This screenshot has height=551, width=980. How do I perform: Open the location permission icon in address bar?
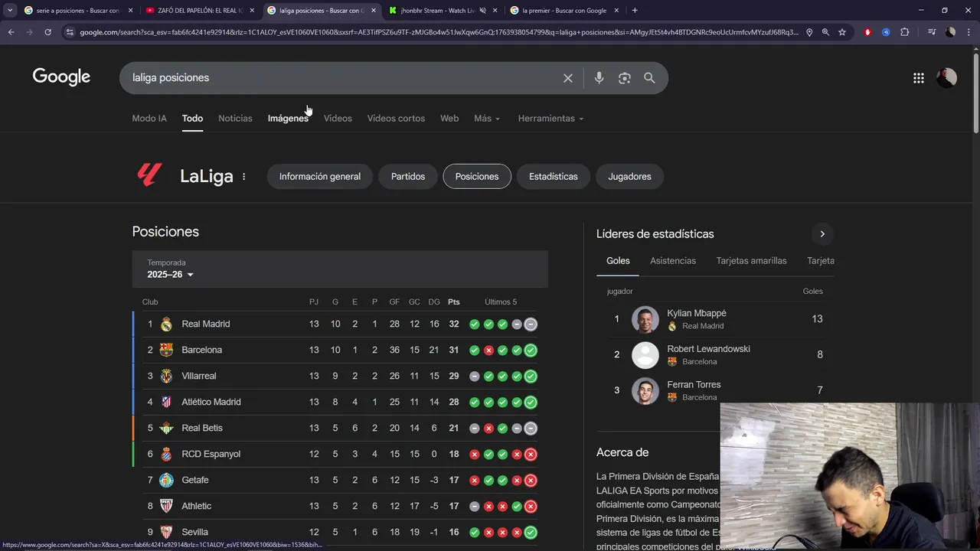click(x=809, y=32)
